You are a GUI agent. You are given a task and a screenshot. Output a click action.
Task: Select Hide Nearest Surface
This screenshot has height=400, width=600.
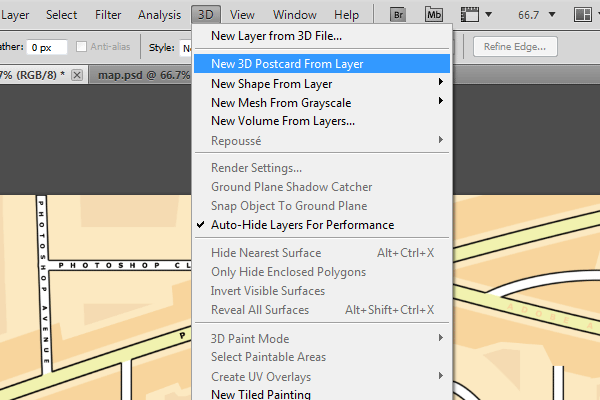322,253
